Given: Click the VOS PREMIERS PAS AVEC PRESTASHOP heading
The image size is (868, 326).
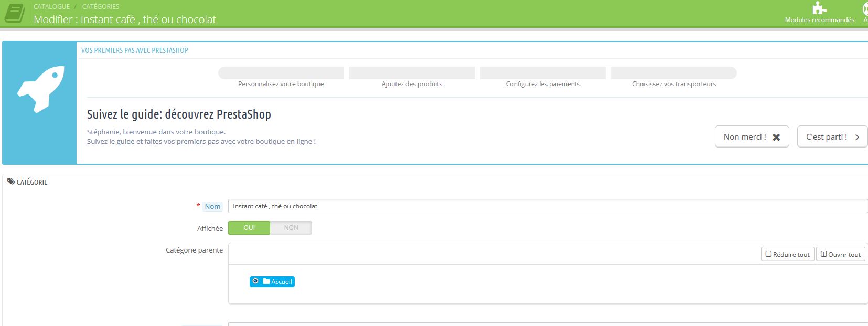Looking at the screenshot, I should [x=135, y=50].
